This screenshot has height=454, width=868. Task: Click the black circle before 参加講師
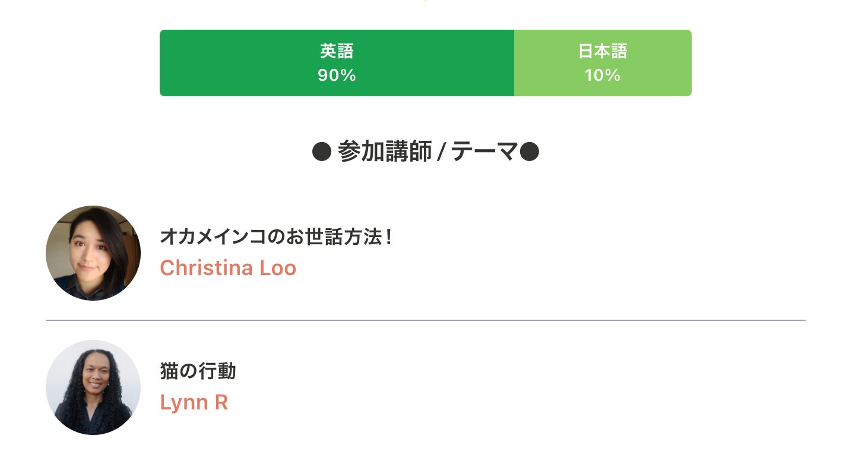coord(321,153)
